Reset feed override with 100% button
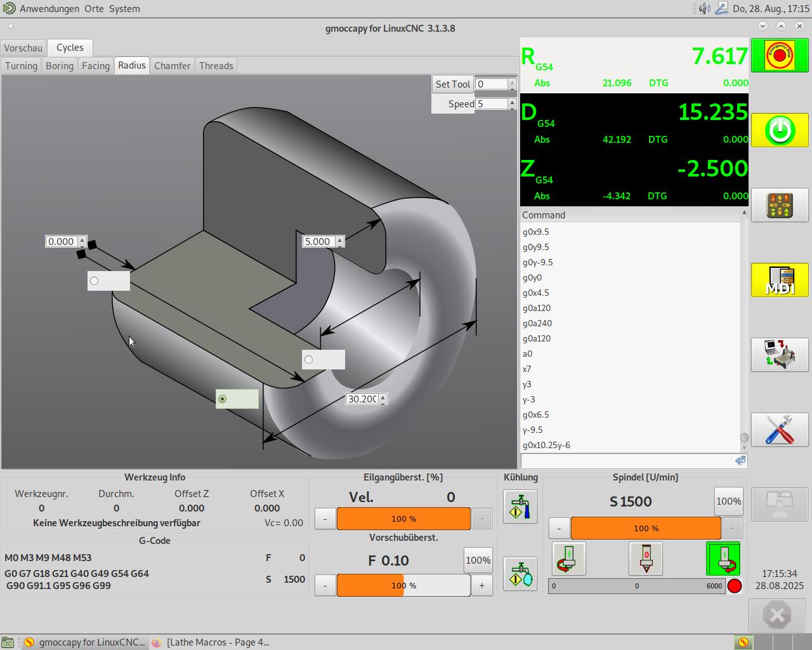The width and height of the screenshot is (812, 650). pyautogui.click(x=478, y=560)
